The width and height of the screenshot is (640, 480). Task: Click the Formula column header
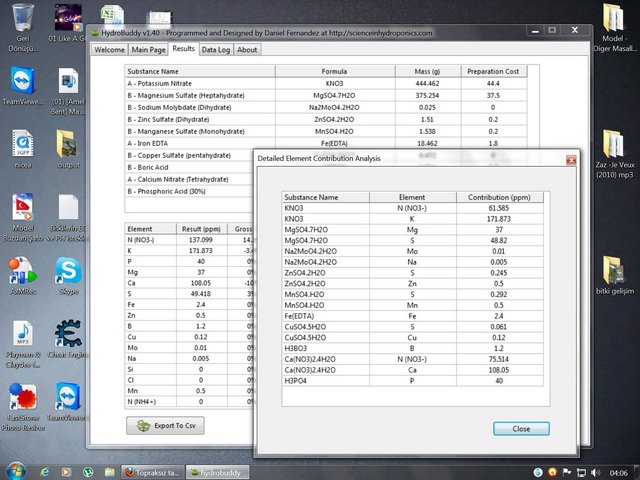pyautogui.click(x=335, y=71)
